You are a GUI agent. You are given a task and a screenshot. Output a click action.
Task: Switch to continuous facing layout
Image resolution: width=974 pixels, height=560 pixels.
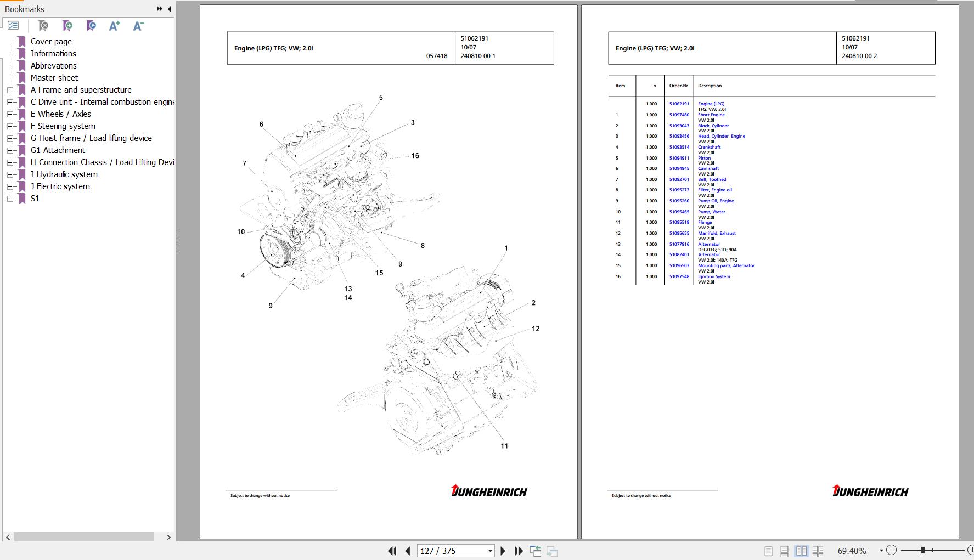818,551
